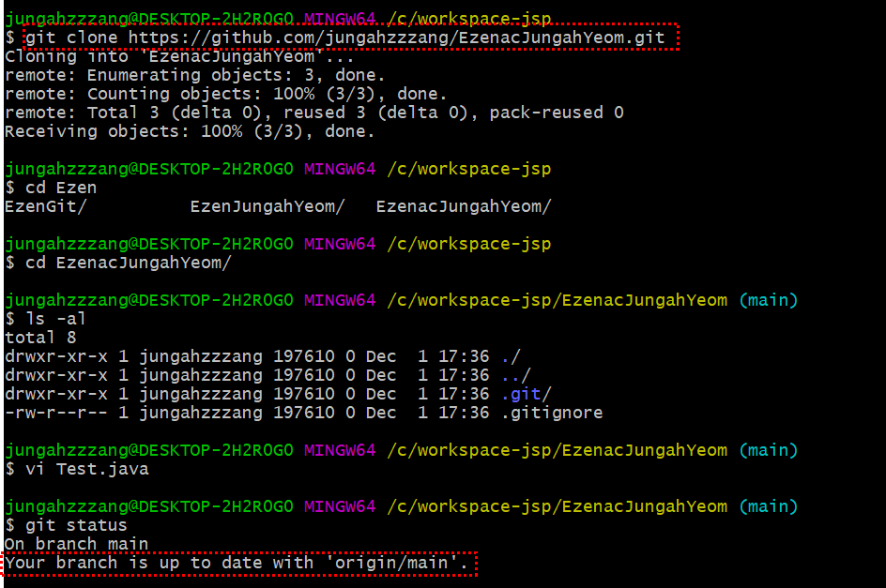Click the git clone https://github.com command text
Image resolution: width=886 pixels, height=588 pixels.
click(344, 38)
